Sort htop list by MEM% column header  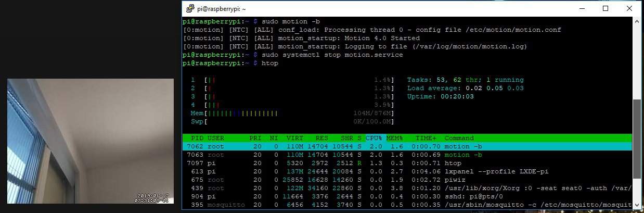click(x=395, y=138)
